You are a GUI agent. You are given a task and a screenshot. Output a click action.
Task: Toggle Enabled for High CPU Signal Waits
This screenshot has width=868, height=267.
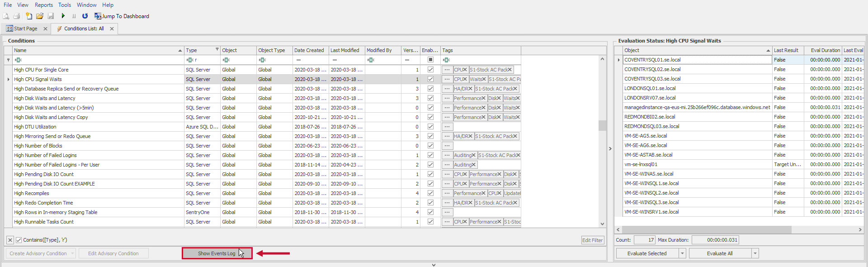430,79
